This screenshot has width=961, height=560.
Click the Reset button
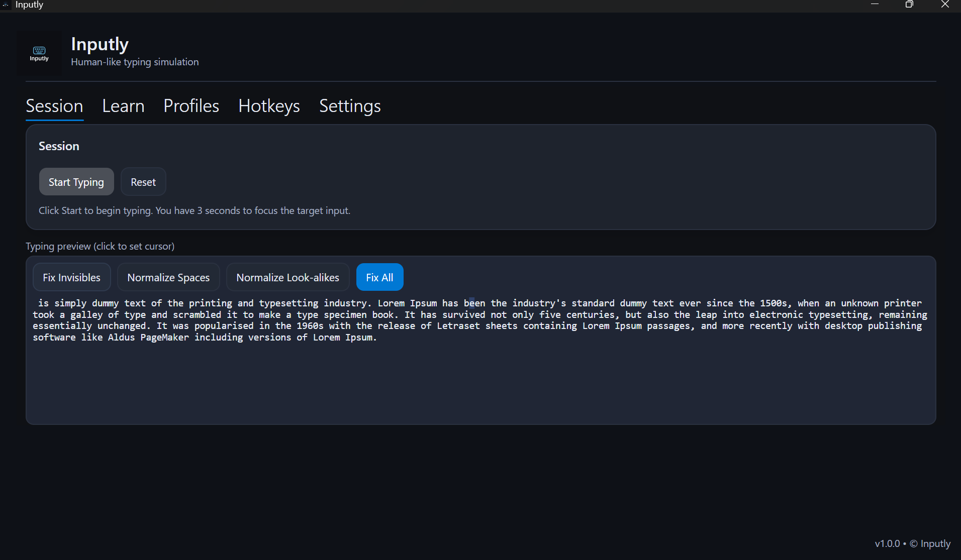click(143, 182)
